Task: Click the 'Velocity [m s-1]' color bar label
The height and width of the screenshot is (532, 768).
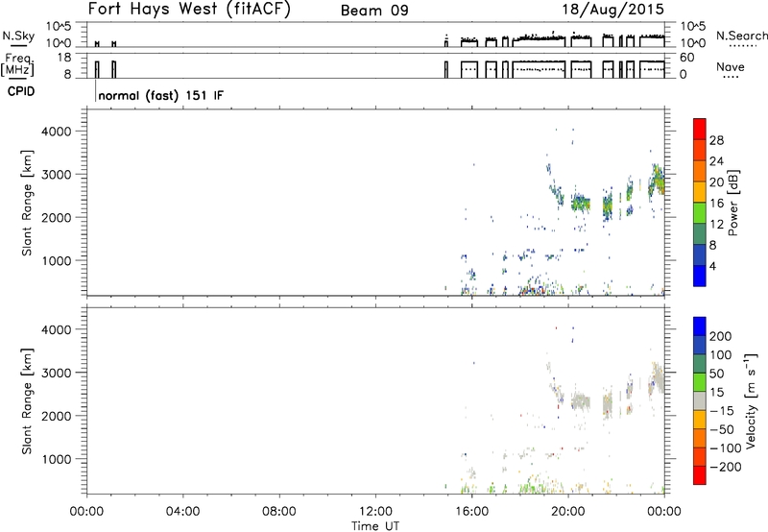Action: tap(751, 400)
